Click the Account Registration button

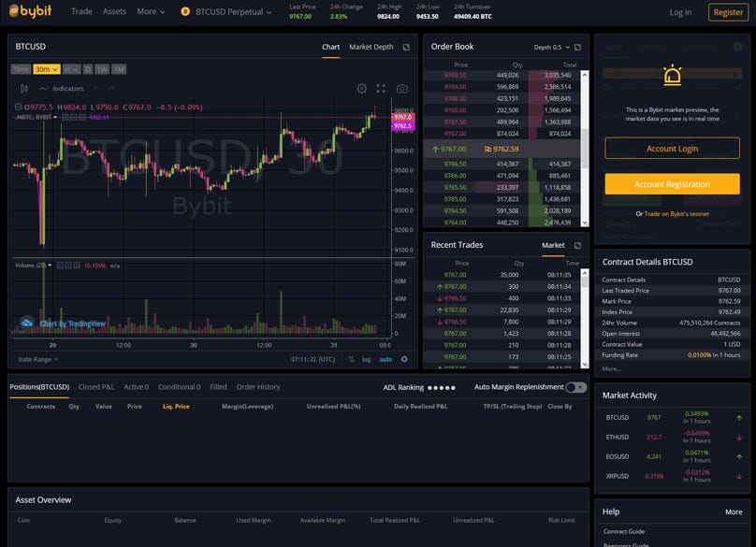pos(672,184)
